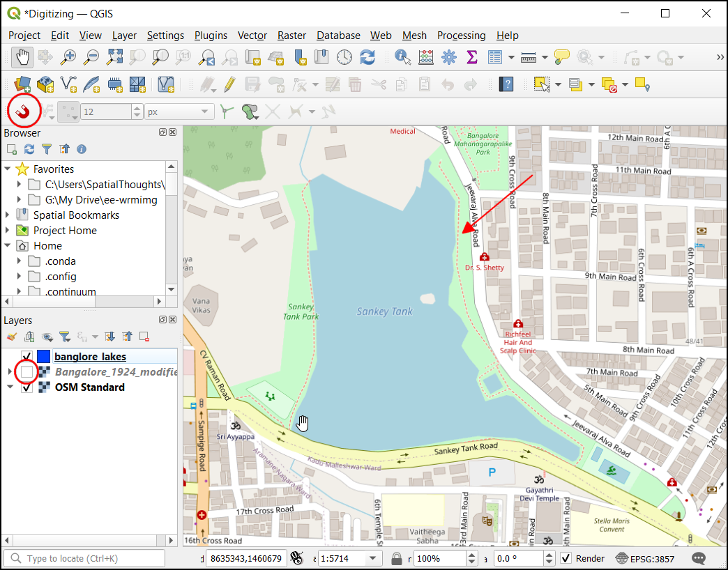This screenshot has width=728, height=570.
Task: Toggle the scale lock padlock icon
Action: 396,558
